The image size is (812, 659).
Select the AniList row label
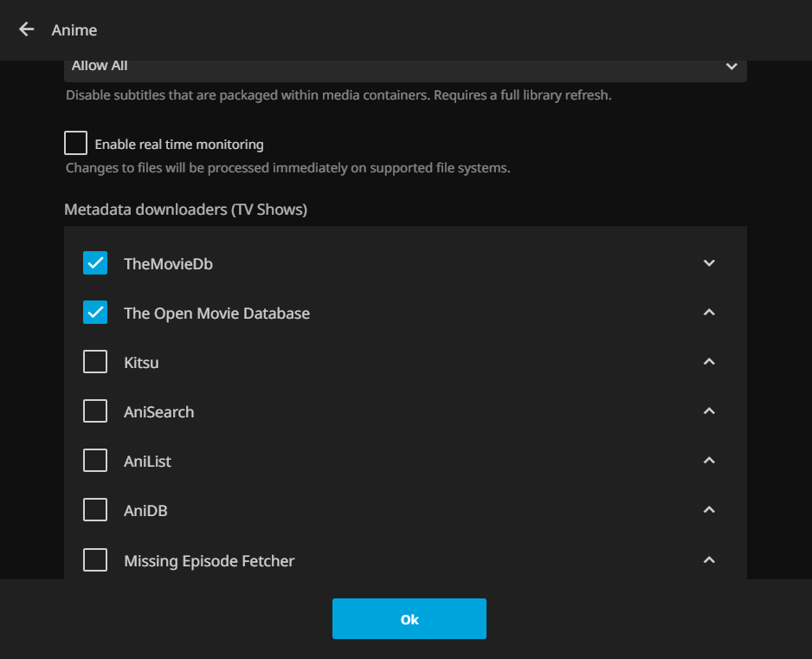coord(147,462)
